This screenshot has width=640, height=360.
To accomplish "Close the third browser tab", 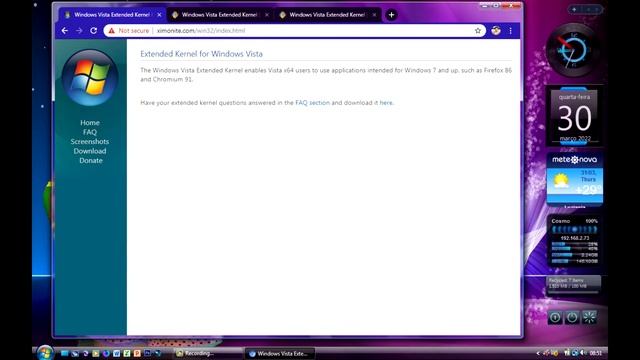I will (374, 15).
